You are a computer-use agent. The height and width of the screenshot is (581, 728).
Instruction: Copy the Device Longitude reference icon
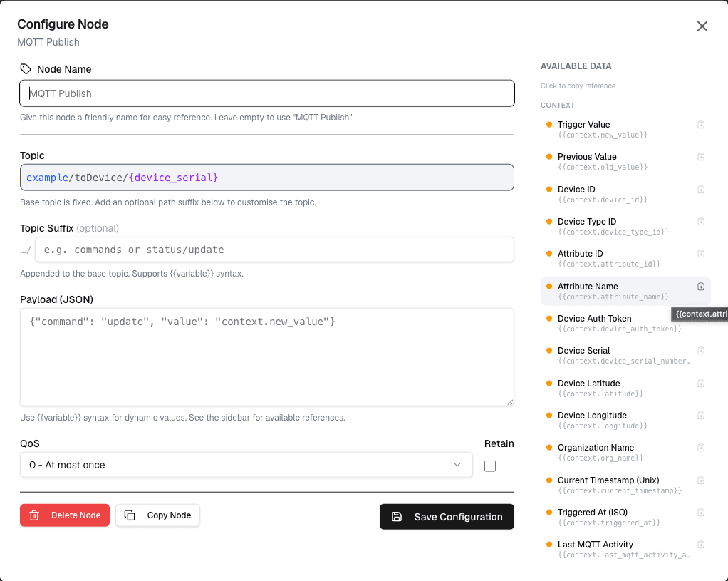point(701,416)
